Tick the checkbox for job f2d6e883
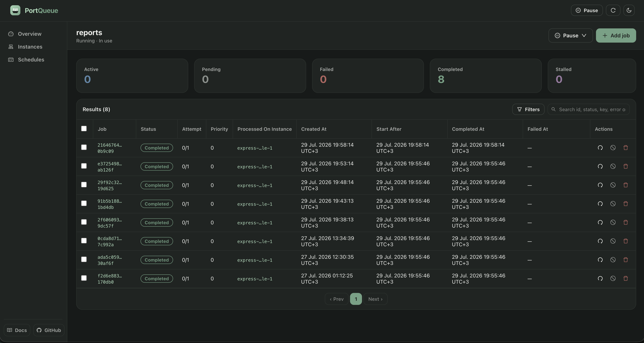 pyautogui.click(x=84, y=278)
